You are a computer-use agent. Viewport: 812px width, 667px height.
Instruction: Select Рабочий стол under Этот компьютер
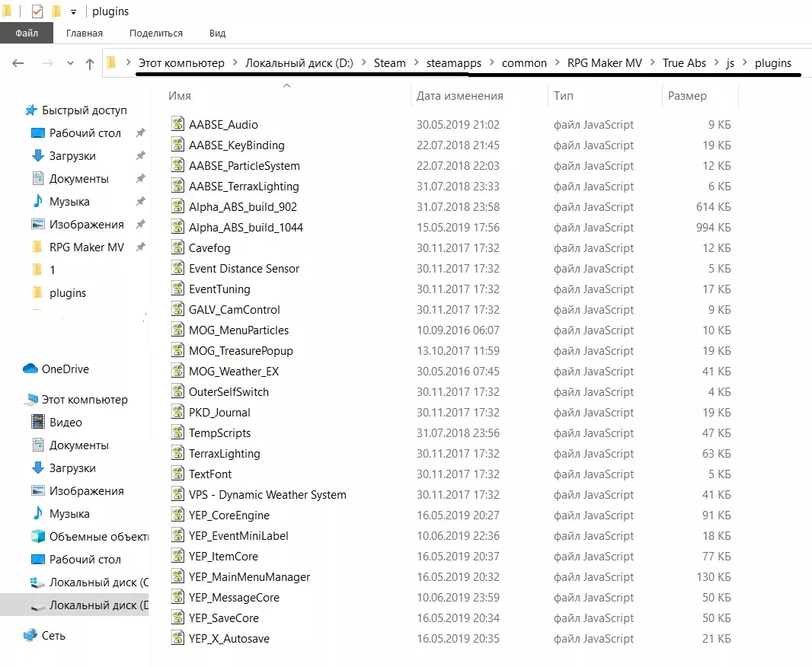pyautogui.click(x=85, y=560)
